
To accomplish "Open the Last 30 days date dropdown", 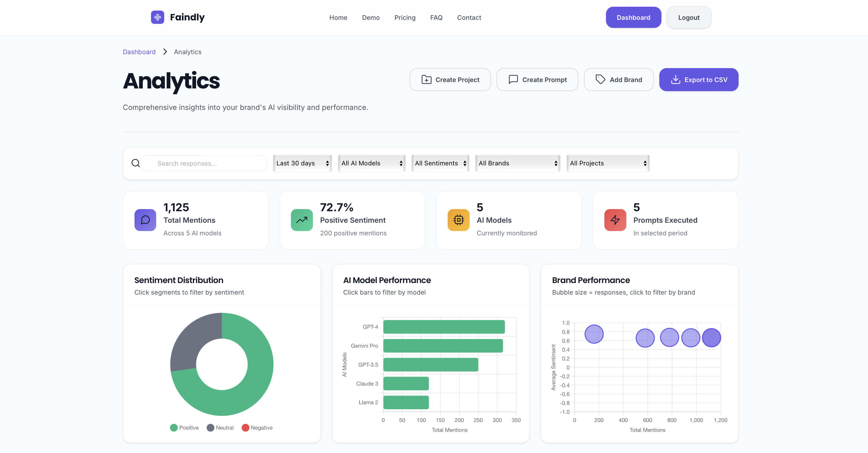I will tap(302, 164).
